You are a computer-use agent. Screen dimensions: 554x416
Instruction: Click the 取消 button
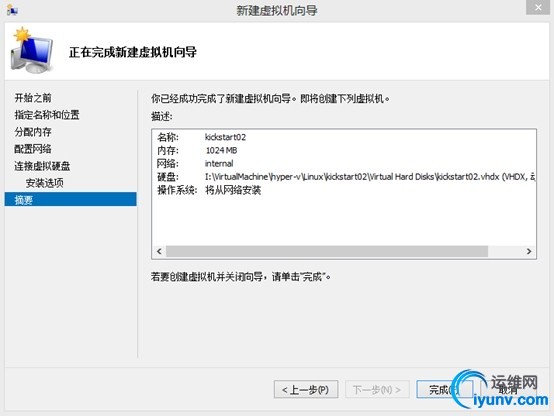[x=508, y=389]
